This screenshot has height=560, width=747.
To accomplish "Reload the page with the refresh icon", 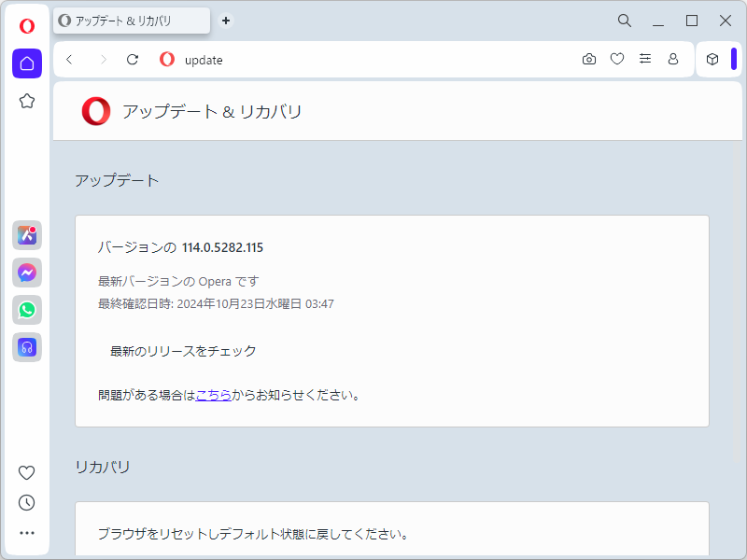I will coord(132,59).
